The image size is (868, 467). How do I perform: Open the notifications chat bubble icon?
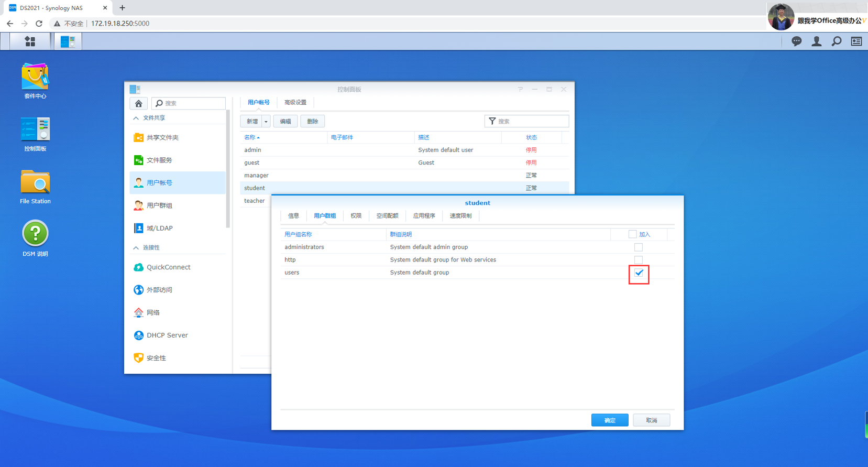(796, 41)
